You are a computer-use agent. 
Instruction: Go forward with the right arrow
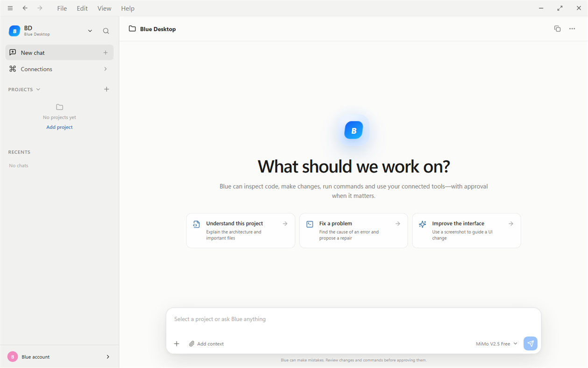(x=40, y=8)
